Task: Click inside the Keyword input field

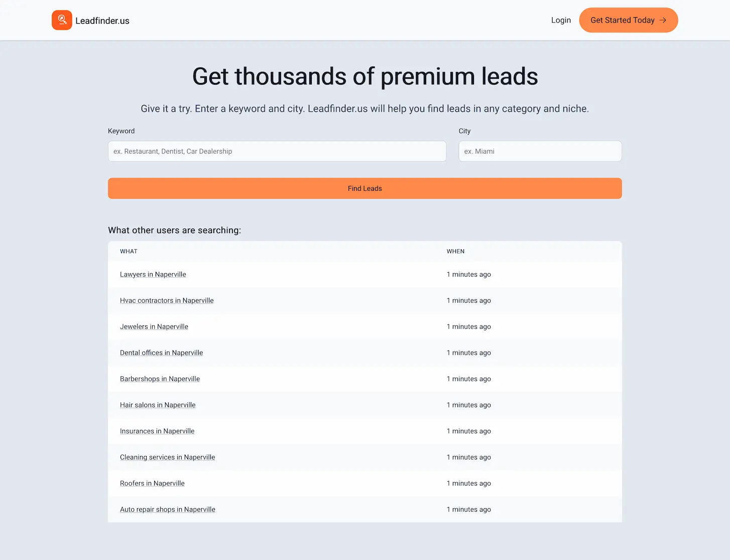Action: click(277, 151)
